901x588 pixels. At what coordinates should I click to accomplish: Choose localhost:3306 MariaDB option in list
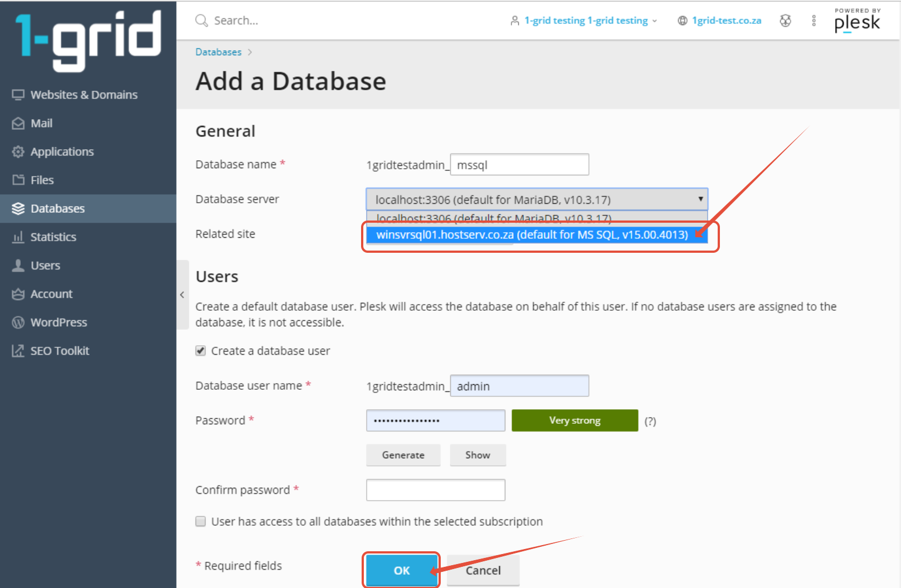point(537,218)
